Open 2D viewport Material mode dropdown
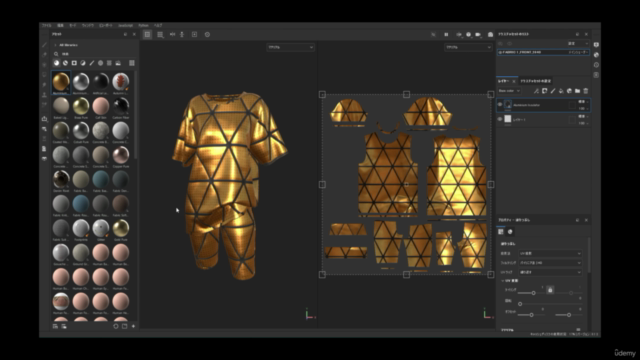The image size is (640, 360). (468, 47)
